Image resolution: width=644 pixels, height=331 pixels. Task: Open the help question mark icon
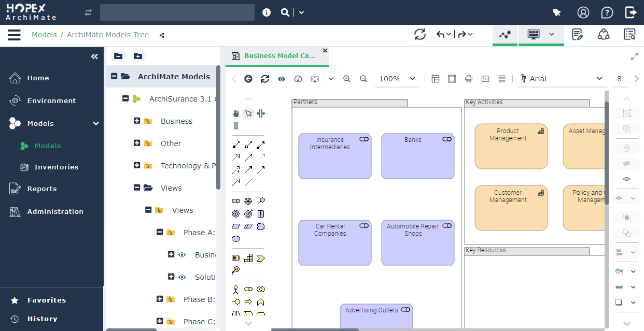coord(607,12)
